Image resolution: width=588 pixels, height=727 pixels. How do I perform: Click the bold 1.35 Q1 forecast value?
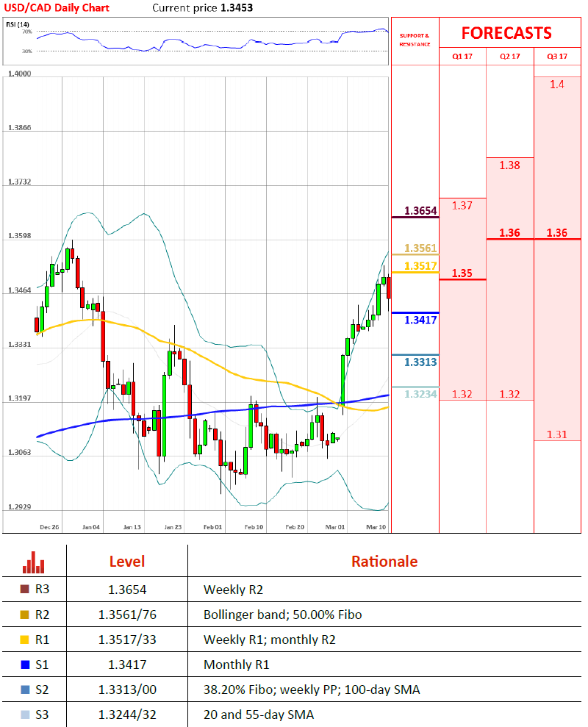462,273
